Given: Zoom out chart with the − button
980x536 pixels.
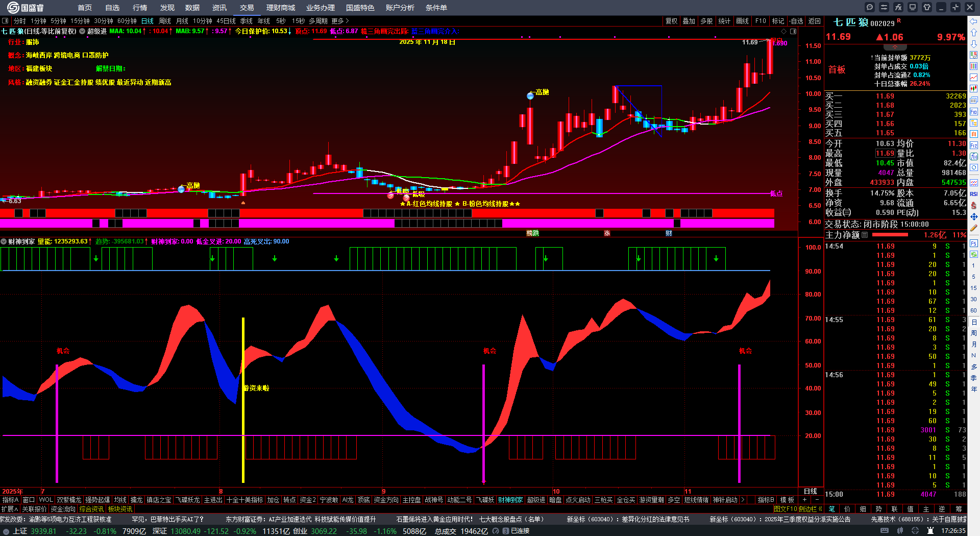Looking at the screenshot, I should coord(817,500).
